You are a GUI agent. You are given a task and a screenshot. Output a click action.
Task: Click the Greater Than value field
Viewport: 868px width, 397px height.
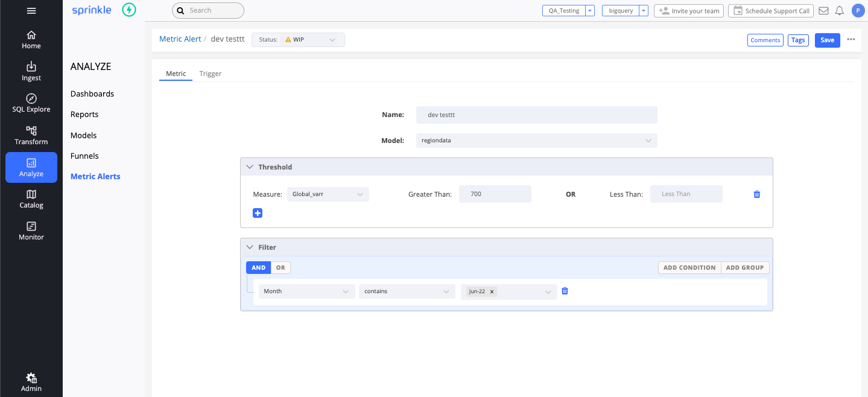coord(495,194)
